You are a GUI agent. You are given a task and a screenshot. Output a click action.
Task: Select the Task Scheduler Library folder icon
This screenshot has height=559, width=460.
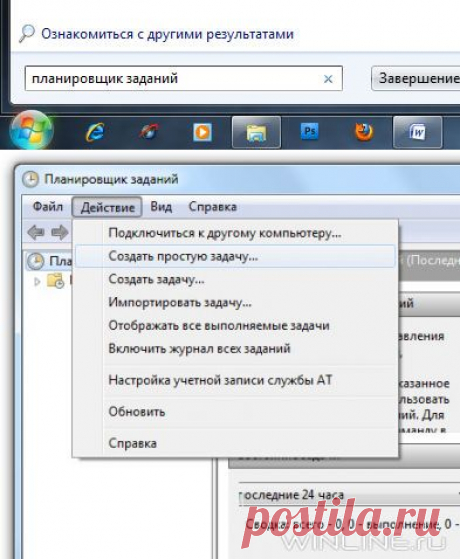coord(56,281)
